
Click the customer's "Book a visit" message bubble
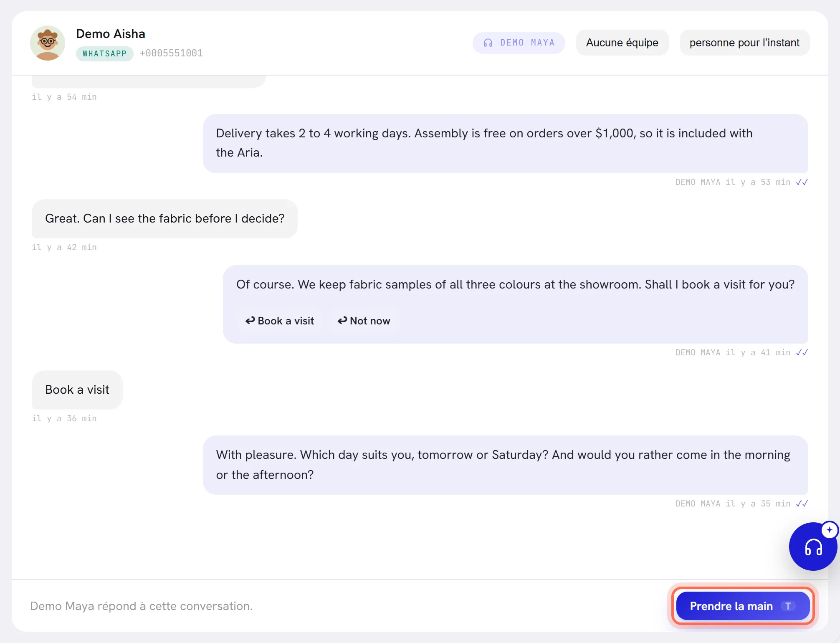[x=77, y=390]
